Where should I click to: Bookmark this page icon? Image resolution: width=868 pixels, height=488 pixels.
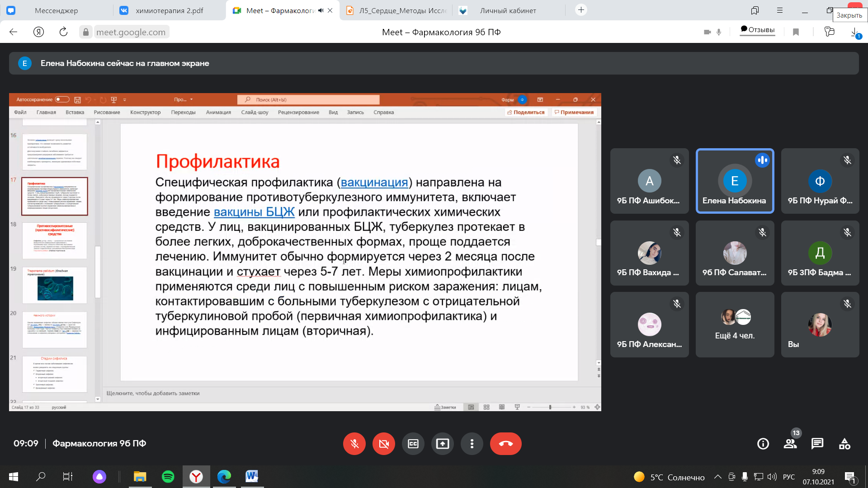(796, 32)
